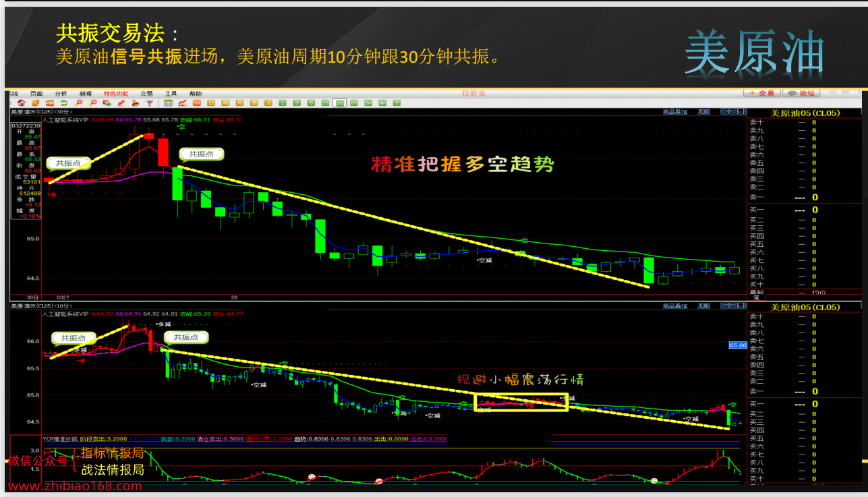Click third layout icon in 10-minute chart header

742,306
